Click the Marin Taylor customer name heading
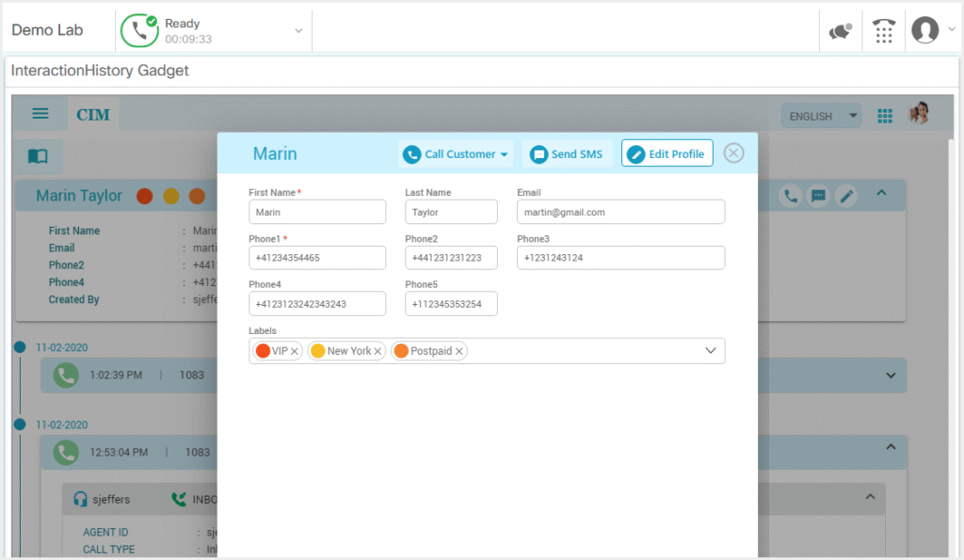This screenshot has width=964, height=560. click(79, 196)
